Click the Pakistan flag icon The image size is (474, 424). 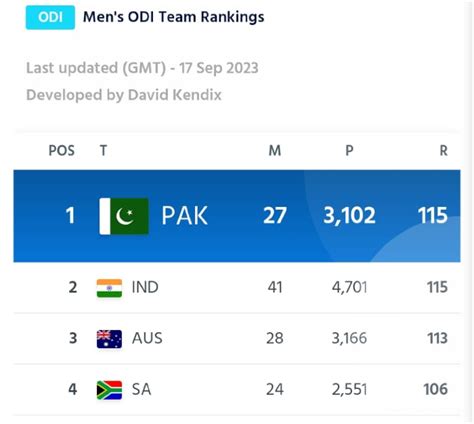click(124, 216)
